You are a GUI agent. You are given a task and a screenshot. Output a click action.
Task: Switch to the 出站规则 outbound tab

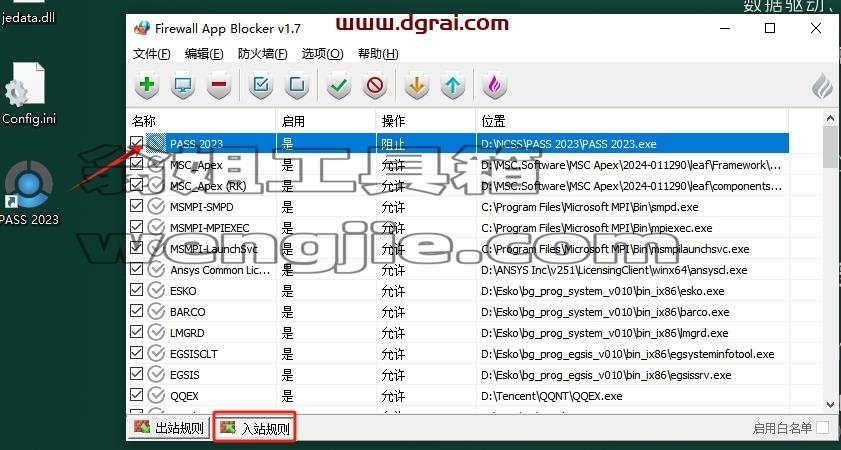169,428
